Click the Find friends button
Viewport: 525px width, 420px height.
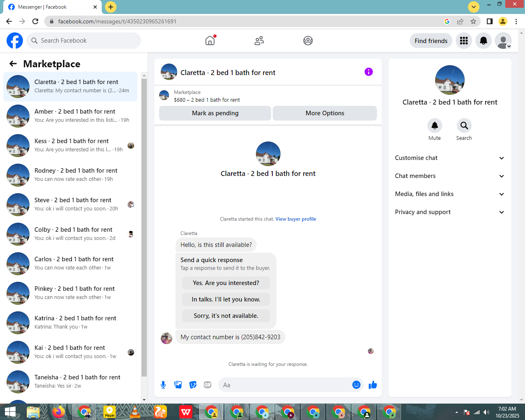coord(431,41)
